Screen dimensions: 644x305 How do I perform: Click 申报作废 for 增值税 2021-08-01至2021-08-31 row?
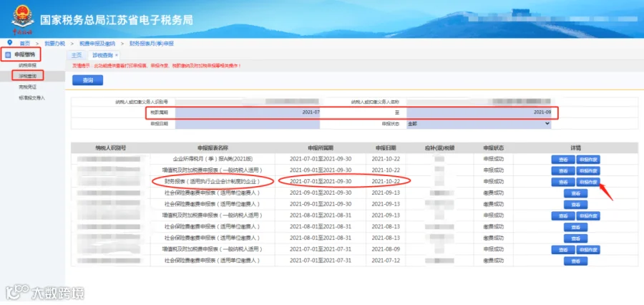pos(588,216)
